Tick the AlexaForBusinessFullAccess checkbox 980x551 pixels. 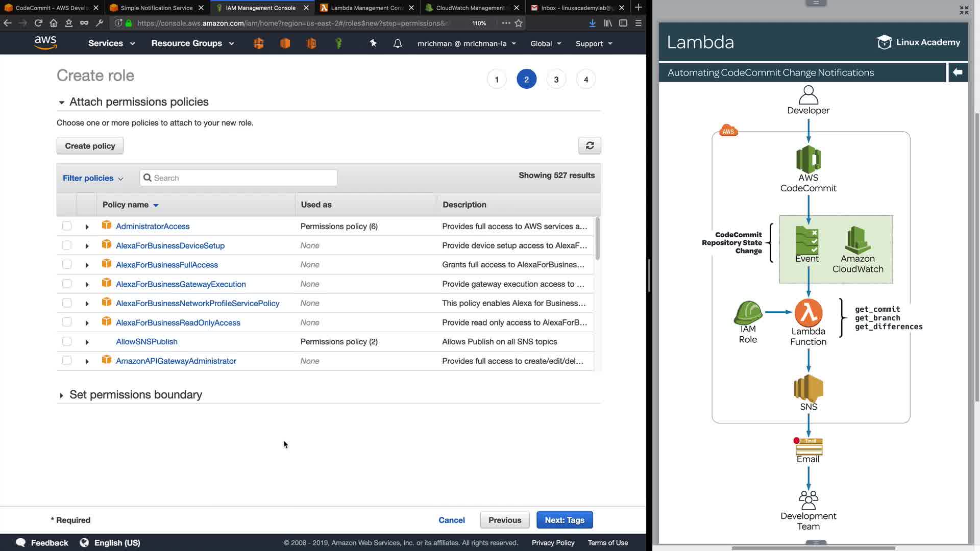[67, 264]
